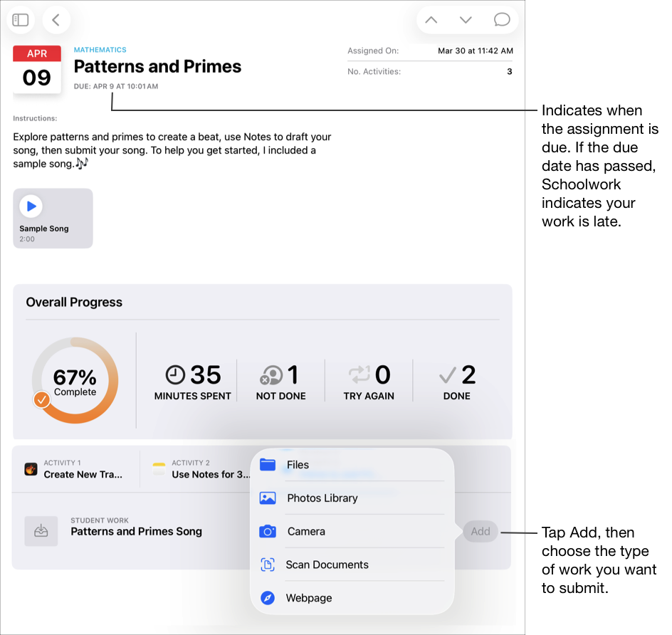Go back using the back arrow
Viewport: 672px width, 635px height.
tap(56, 19)
